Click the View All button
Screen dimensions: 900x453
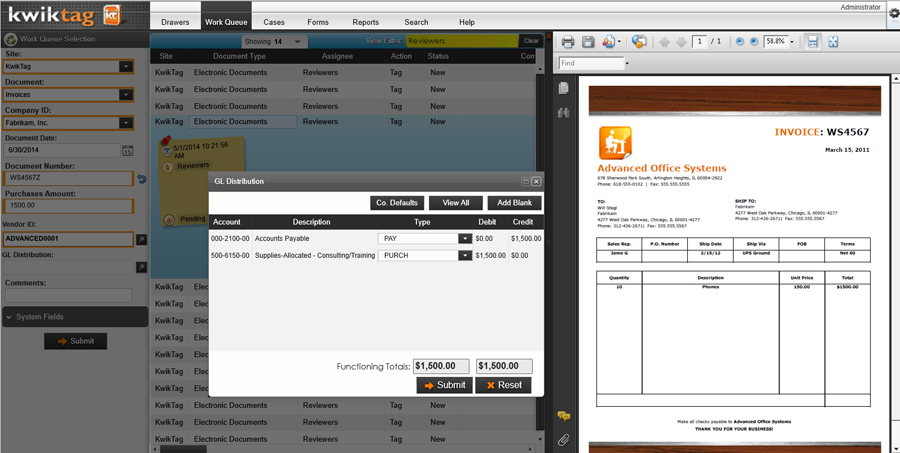pyautogui.click(x=456, y=203)
